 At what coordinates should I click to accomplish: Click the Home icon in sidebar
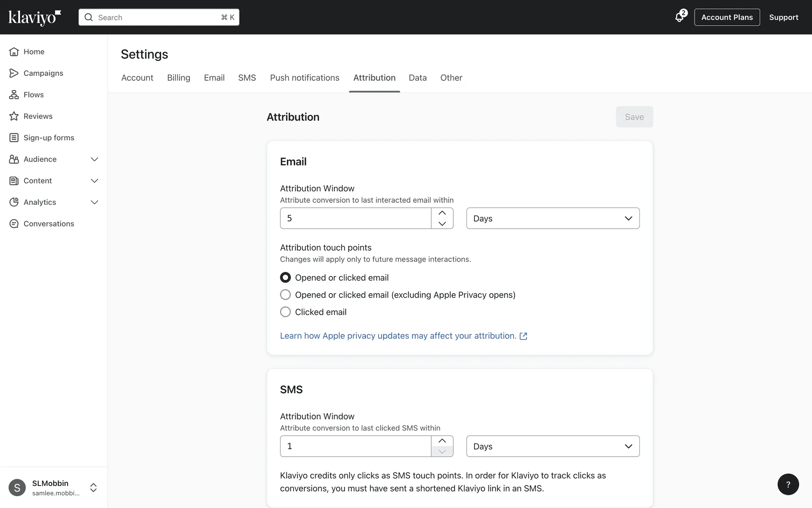(x=14, y=52)
